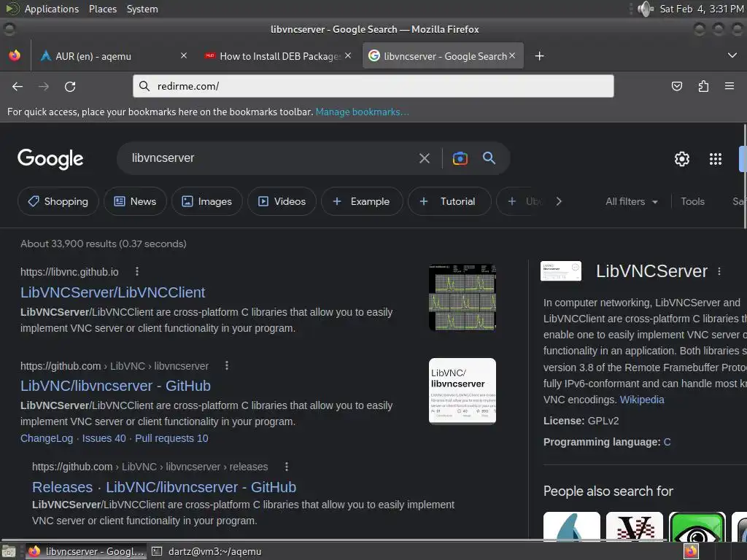Open Google quick settings gear icon
The width and height of the screenshot is (747, 560).
682,158
